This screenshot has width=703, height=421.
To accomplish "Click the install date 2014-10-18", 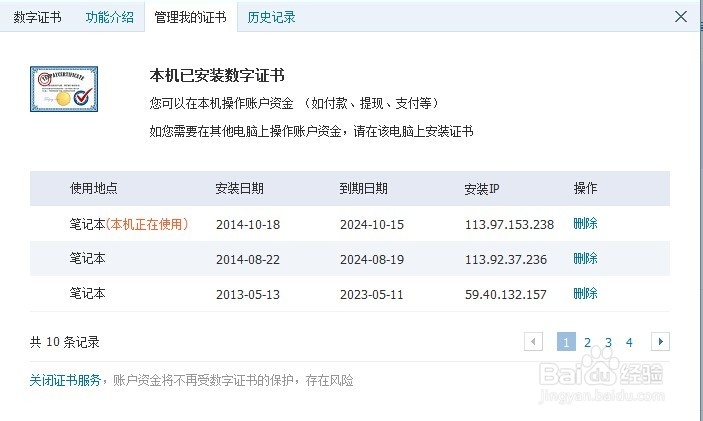I will (248, 225).
